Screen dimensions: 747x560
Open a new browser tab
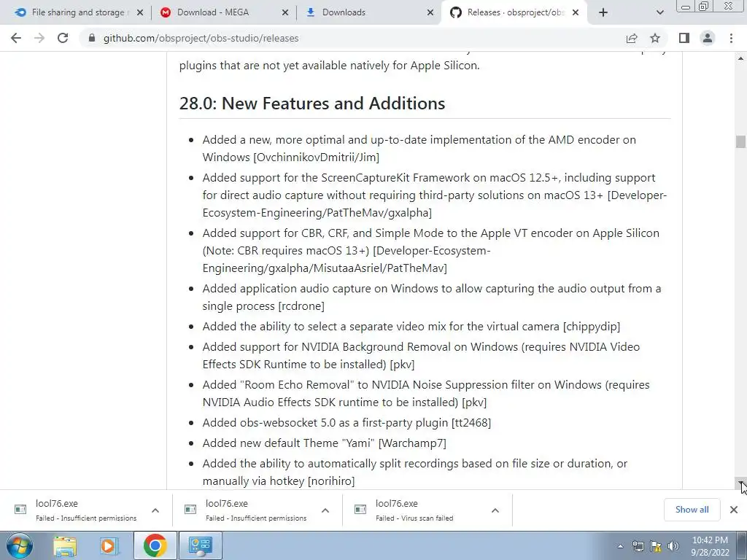click(603, 12)
